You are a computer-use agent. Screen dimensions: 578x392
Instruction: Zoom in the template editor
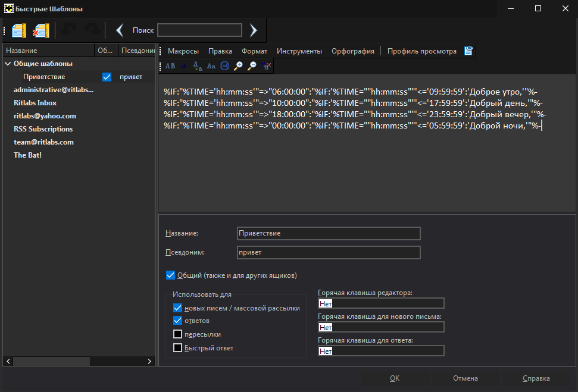[x=238, y=66]
